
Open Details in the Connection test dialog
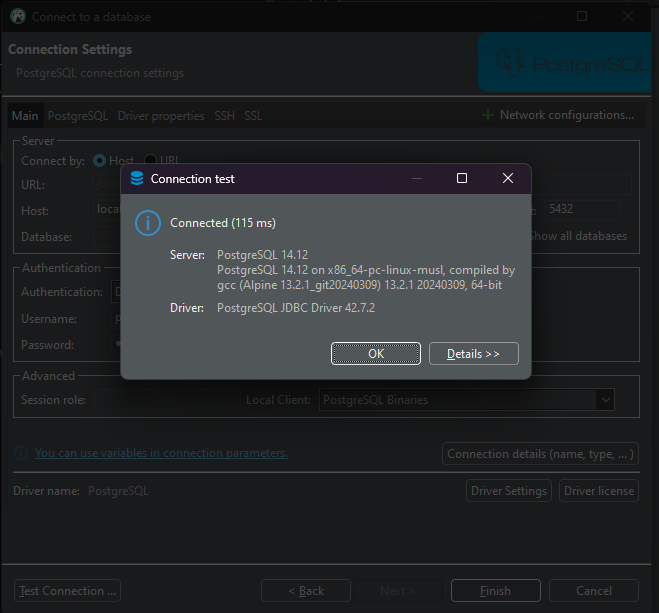pyautogui.click(x=474, y=353)
